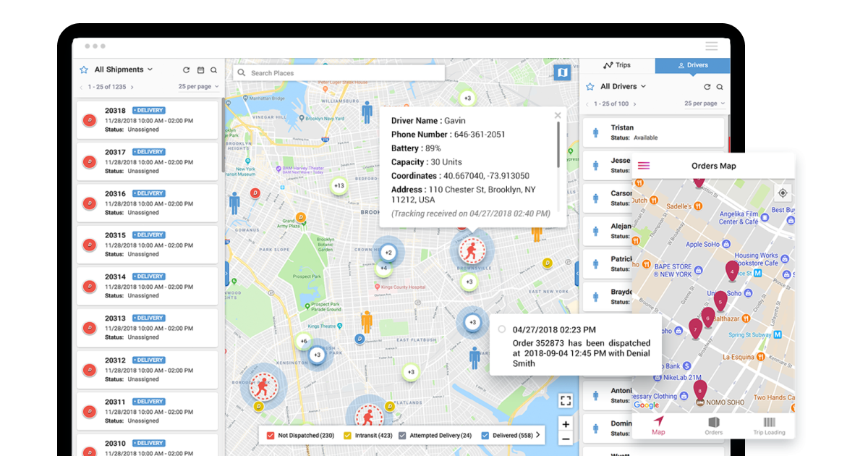Switch to the Trips tab
Image resolution: width=868 pixels, height=456 pixels.
coord(619,65)
